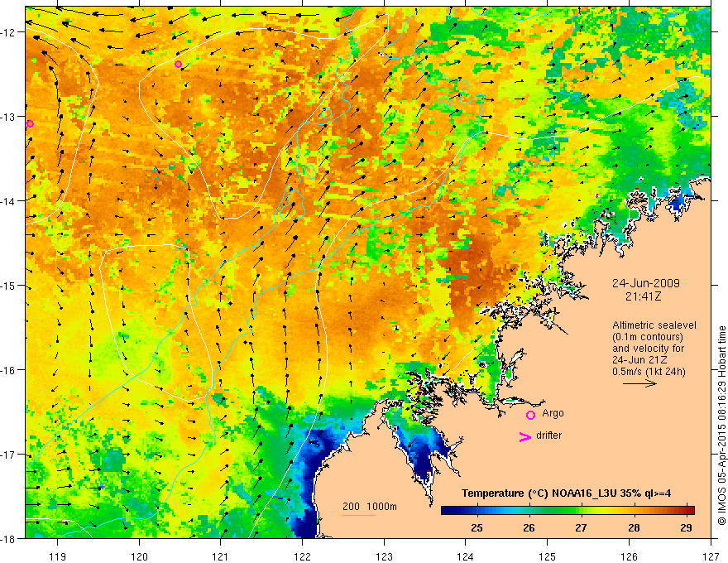Click the magenta Argo legend circle
The height and width of the screenshot is (563, 728).
coord(530,415)
